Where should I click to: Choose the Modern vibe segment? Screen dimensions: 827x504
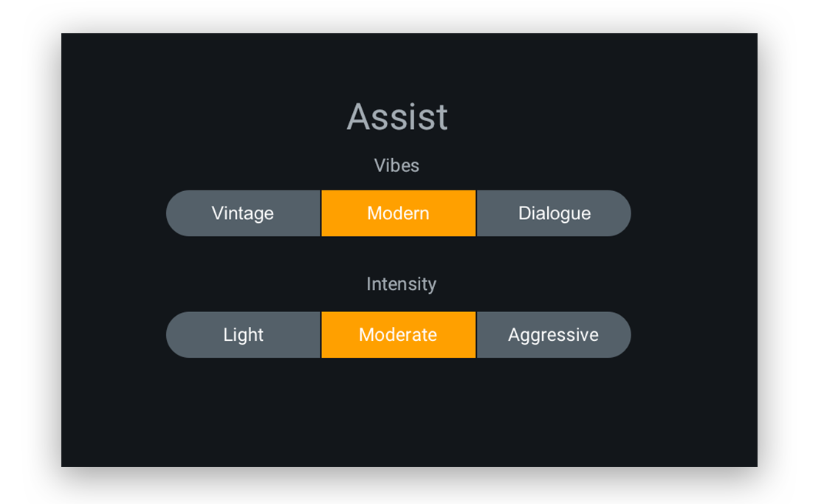click(x=398, y=213)
